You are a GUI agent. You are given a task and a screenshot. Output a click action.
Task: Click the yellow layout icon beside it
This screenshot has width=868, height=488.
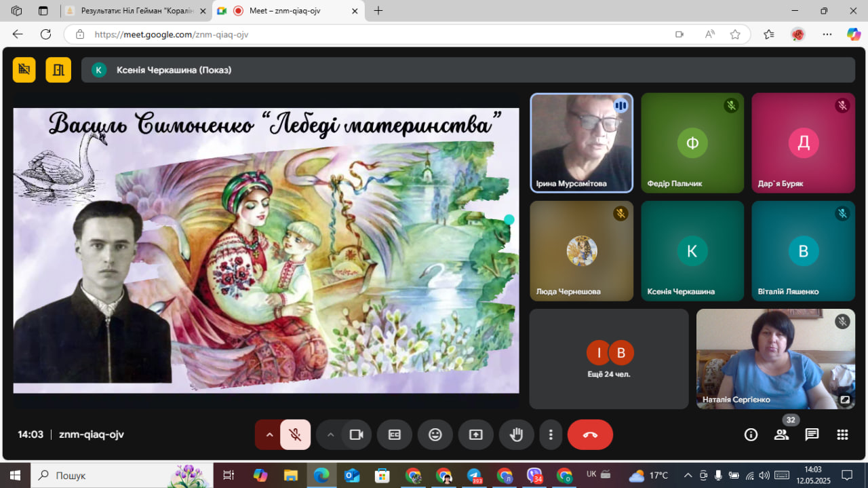tap(58, 69)
